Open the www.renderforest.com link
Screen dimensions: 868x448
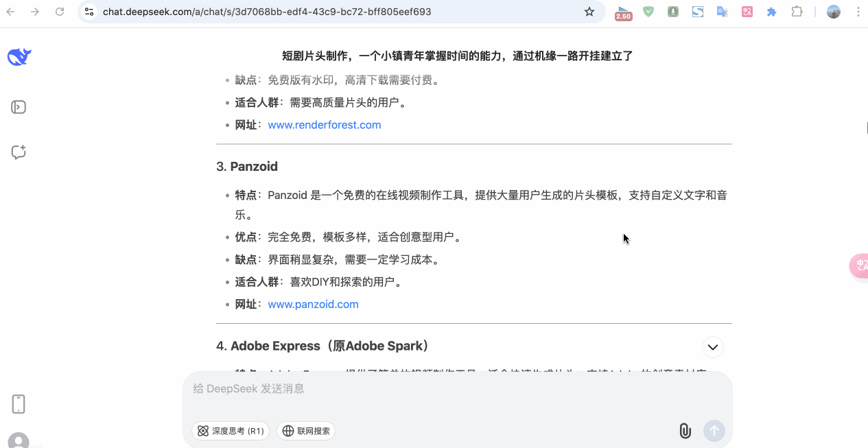[x=325, y=125]
